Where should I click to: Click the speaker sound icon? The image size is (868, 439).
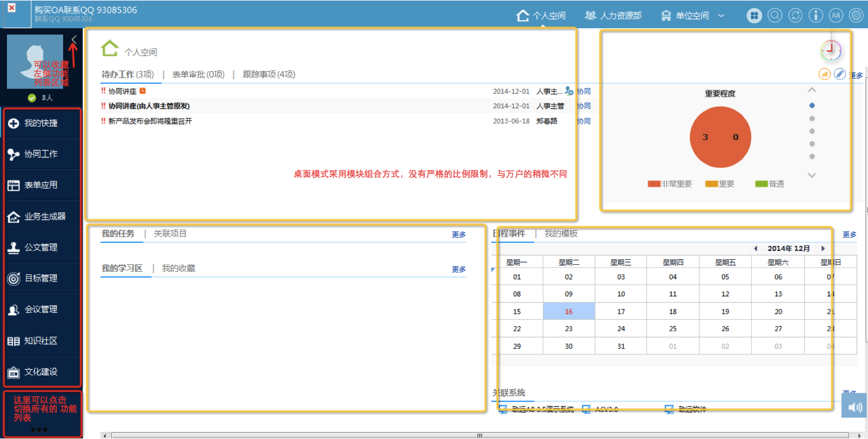pos(855,407)
